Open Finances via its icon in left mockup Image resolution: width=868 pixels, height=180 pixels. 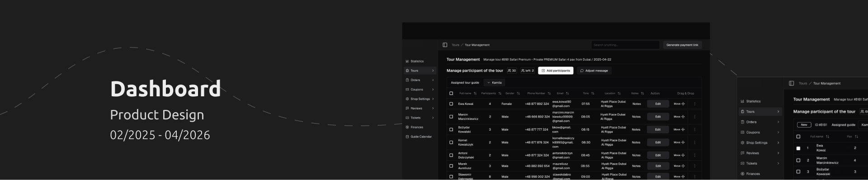pyautogui.click(x=407, y=127)
